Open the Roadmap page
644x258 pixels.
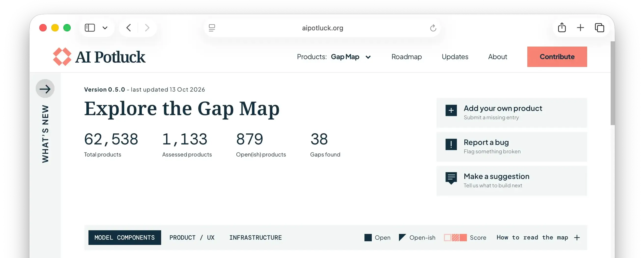[406, 57]
